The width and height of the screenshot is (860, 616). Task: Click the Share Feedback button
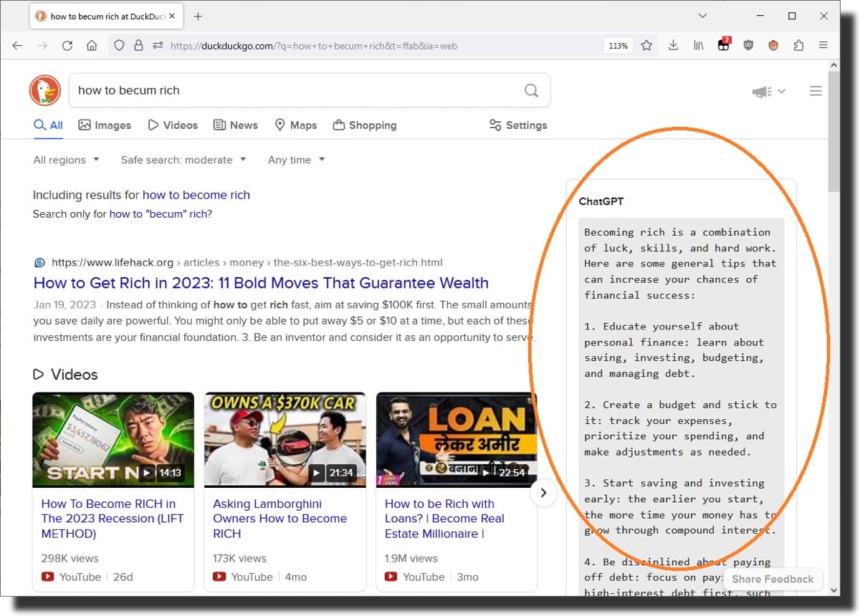point(773,579)
